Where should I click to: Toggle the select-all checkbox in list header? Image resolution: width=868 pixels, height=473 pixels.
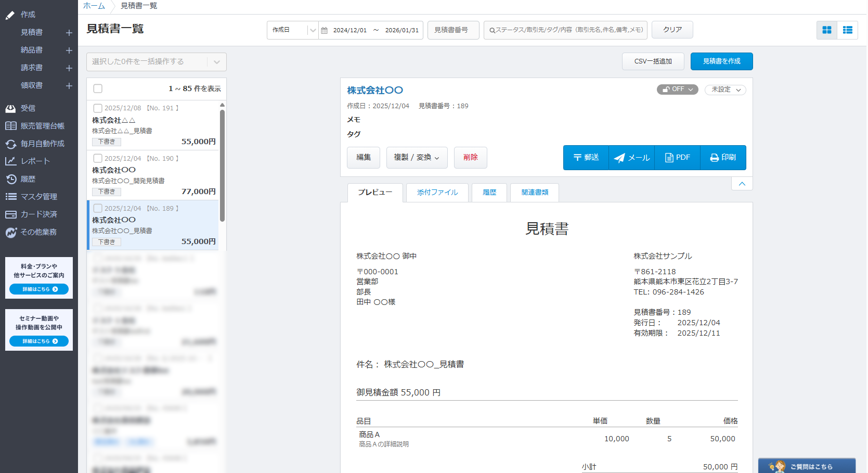98,88
